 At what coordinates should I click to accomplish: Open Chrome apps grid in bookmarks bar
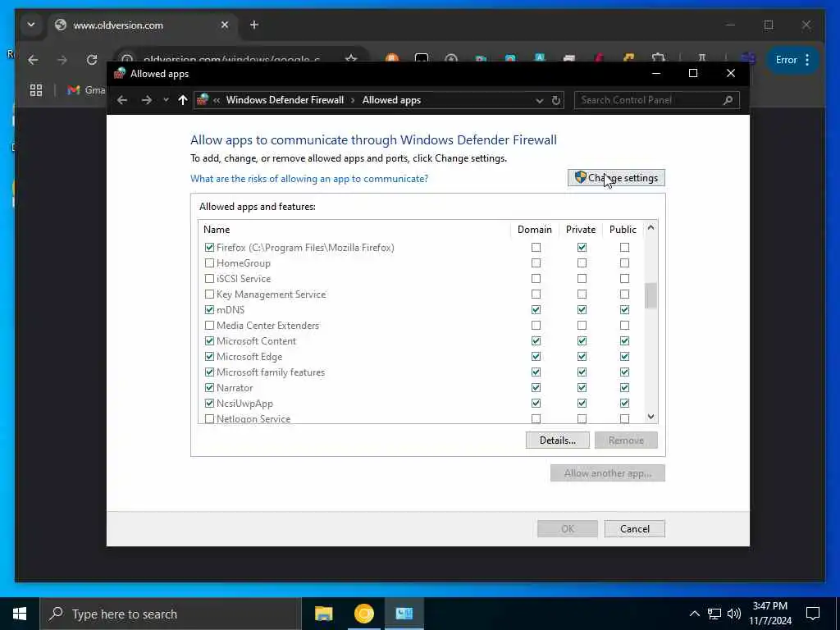[x=36, y=90]
